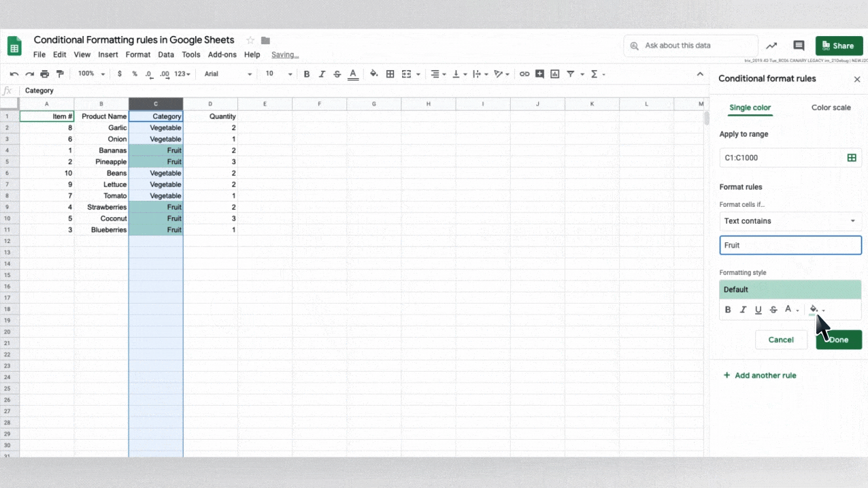Click the Increase decimal places icon
This screenshot has width=868, height=488.
164,74
